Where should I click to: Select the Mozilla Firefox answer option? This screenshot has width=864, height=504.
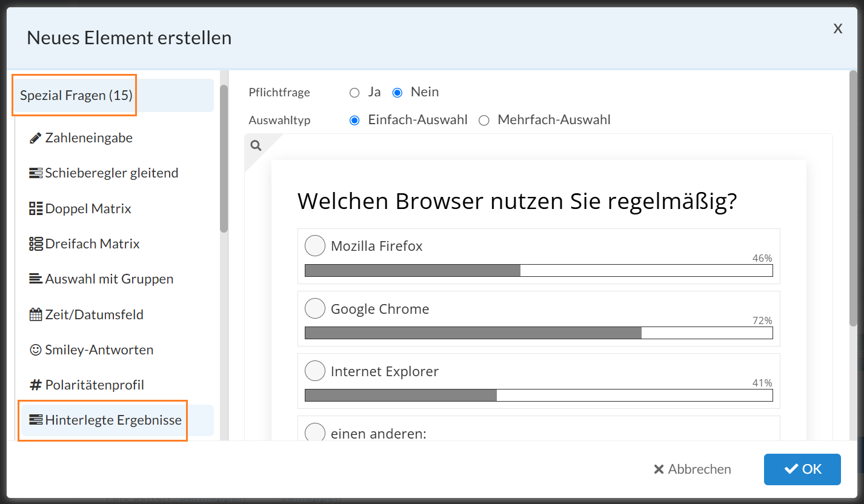pos(315,246)
